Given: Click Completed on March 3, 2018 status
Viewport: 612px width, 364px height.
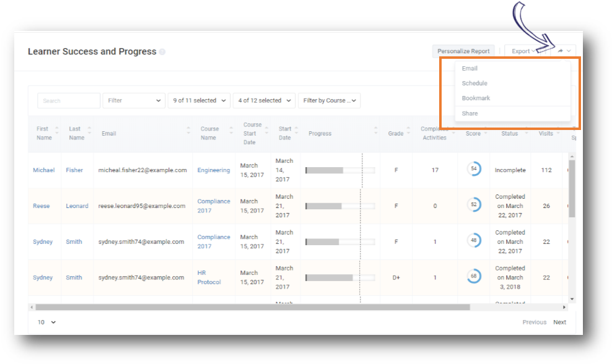Looking at the screenshot, I should click(510, 277).
